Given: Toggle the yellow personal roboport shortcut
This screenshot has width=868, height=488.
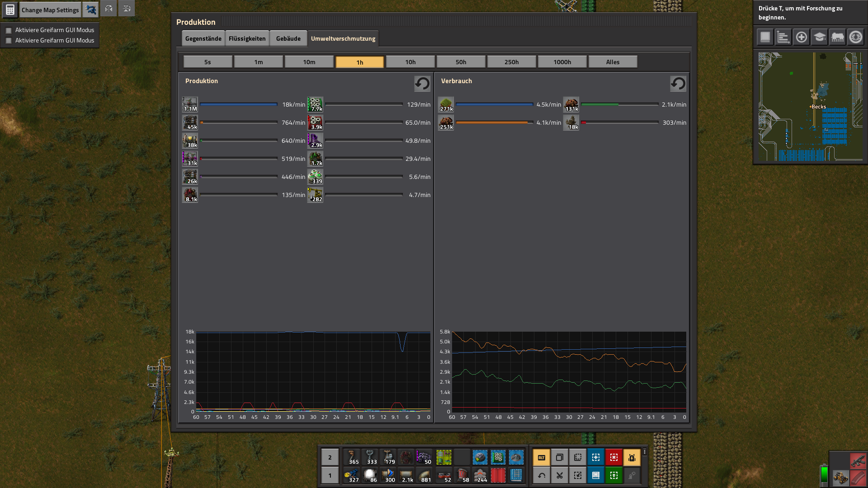Looking at the screenshot, I should pyautogui.click(x=632, y=457).
